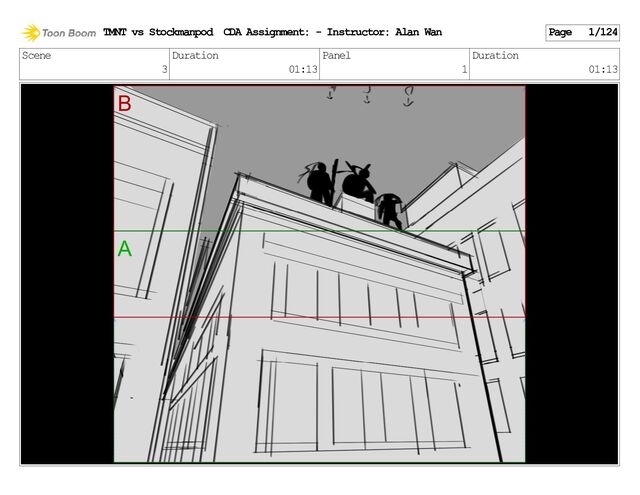Click 'CDA Assignment: - Instructor: Alan Wan' text
The image size is (640, 495).
pos(333,32)
